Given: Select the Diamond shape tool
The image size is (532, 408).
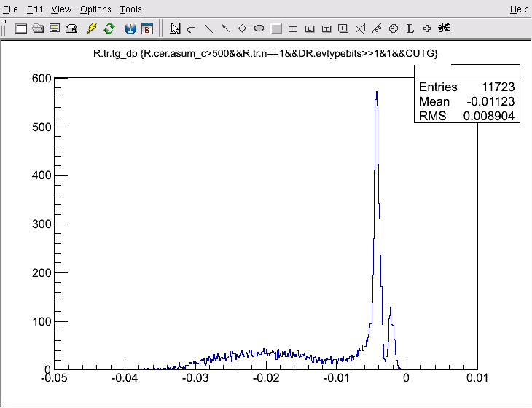Looking at the screenshot, I should (x=242, y=28).
